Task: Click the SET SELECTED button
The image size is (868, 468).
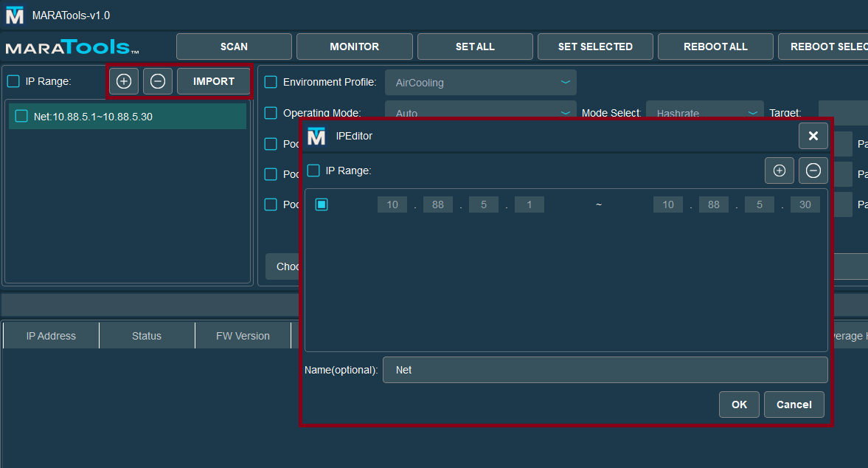Action: point(595,47)
